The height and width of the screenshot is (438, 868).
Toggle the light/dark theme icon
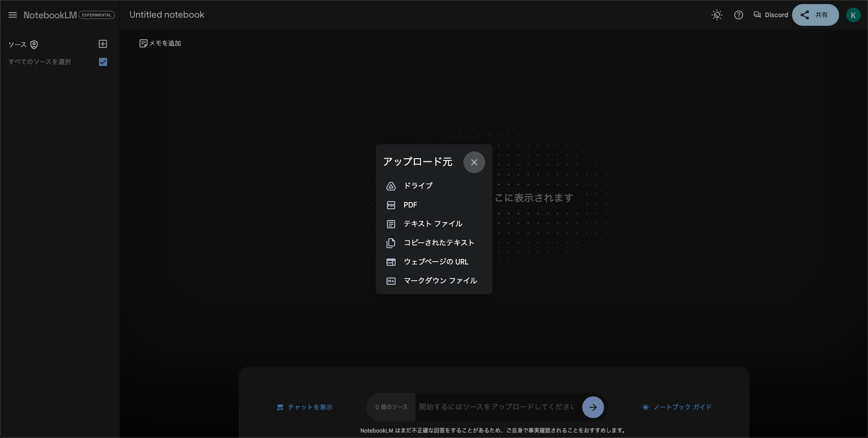tap(717, 15)
